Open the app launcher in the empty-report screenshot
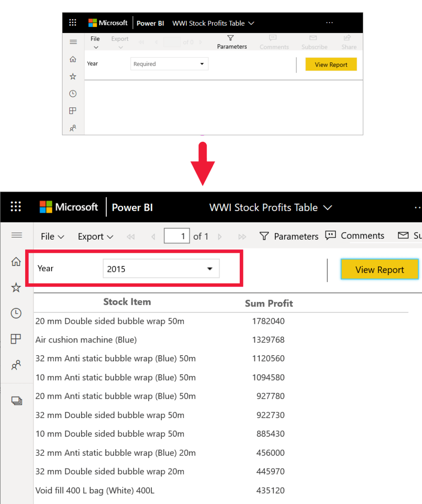This screenshot has height=504, width=422. pyautogui.click(x=73, y=23)
